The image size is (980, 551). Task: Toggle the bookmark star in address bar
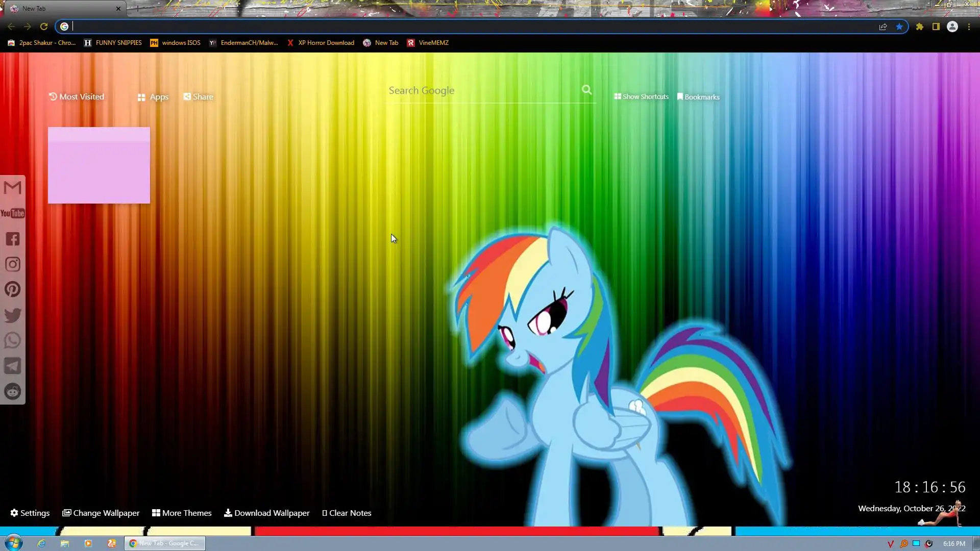(899, 27)
